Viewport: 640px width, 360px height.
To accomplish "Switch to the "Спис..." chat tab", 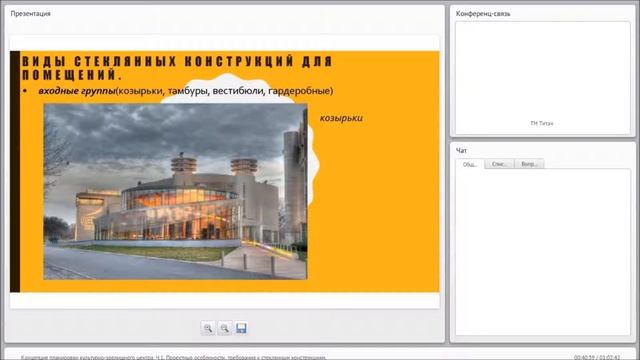I will [500, 164].
